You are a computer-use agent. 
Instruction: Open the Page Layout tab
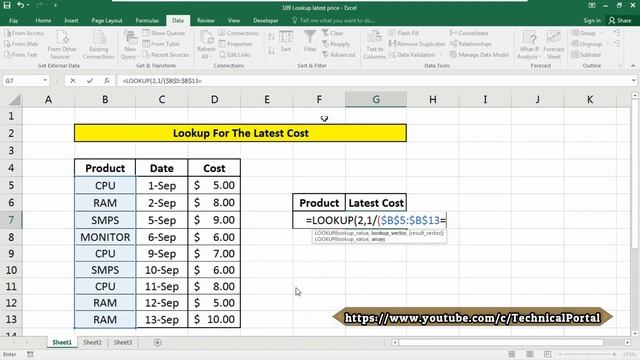[107, 20]
